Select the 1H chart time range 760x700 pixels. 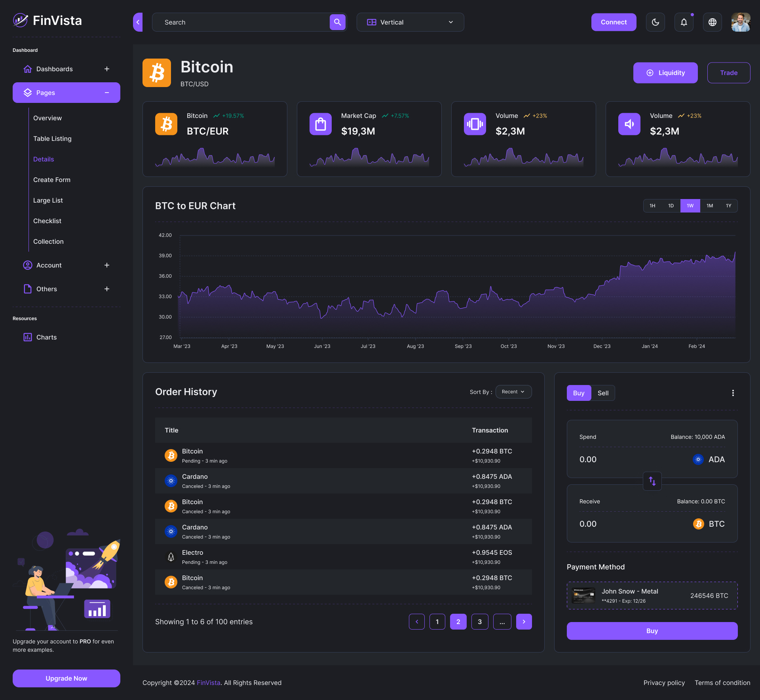point(652,206)
